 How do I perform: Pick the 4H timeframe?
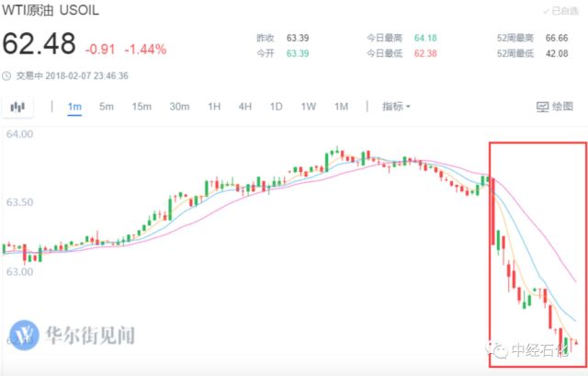[245, 107]
